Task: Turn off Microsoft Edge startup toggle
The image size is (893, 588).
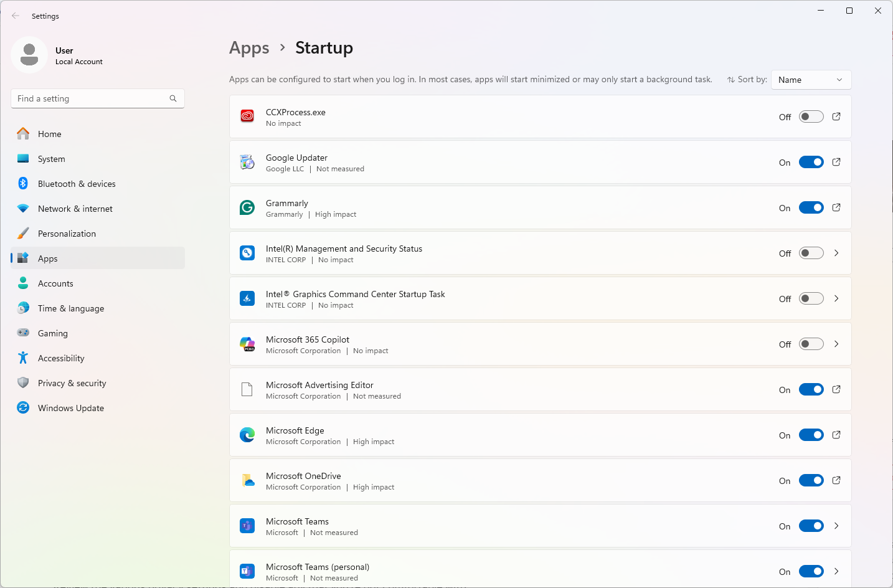Action: point(811,435)
